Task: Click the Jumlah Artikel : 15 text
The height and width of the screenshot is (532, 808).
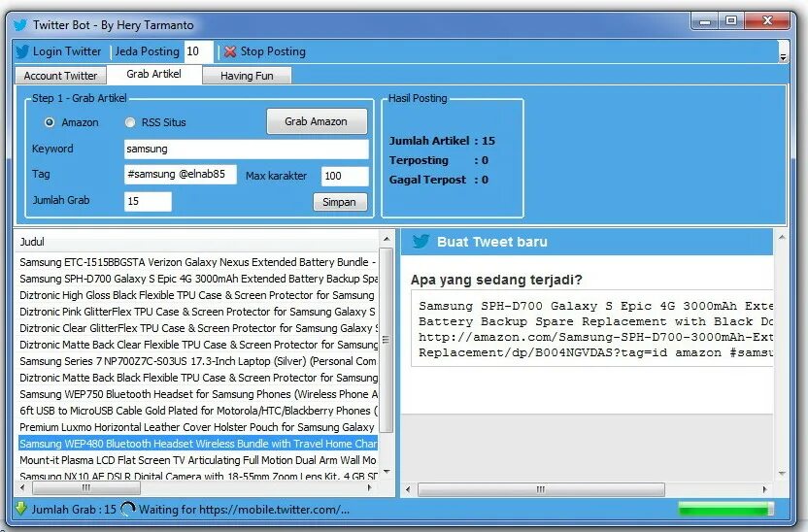Action: pyautogui.click(x=442, y=141)
